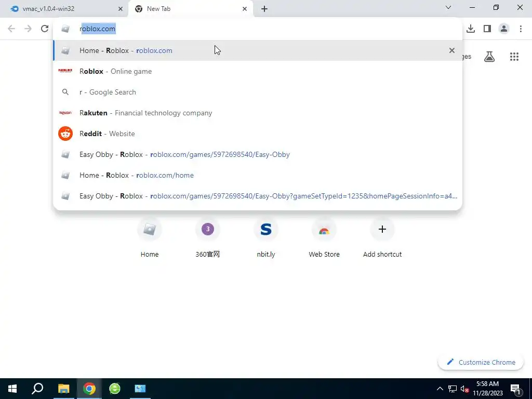
Task: Open Windows taskbar search
Action: (x=37, y=389)
